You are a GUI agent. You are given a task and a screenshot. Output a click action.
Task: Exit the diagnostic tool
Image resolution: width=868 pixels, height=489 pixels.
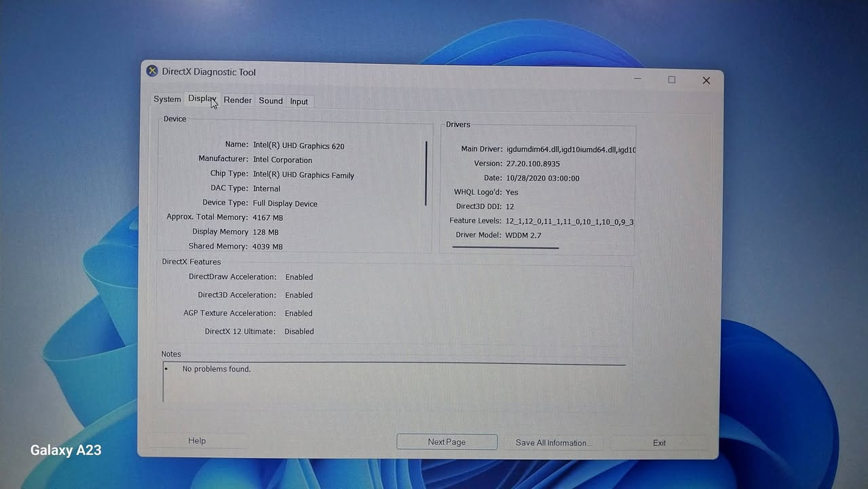coord(659,443)
